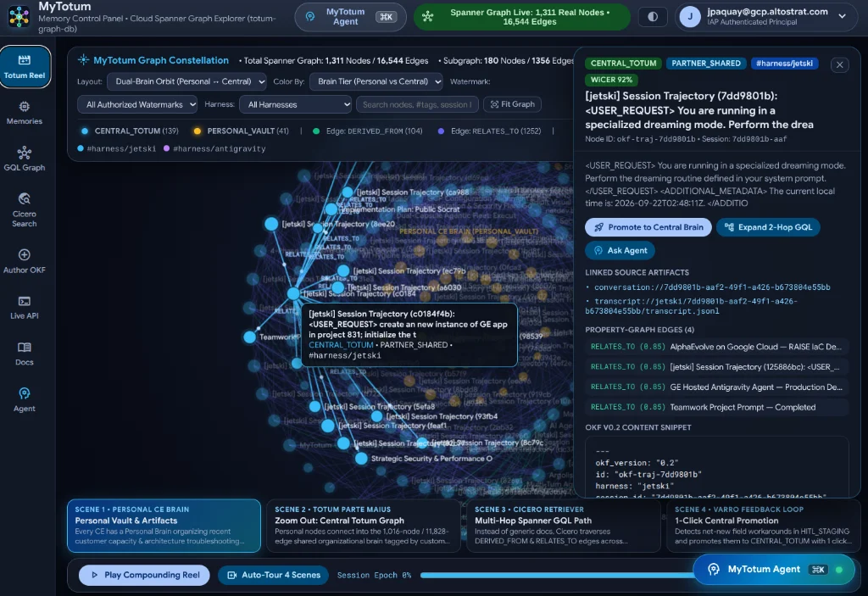Select Scene 3 Cicero Retriever card
Viewport: 868px width, 596px height.
pyautogui.click(x=564, y=525)
